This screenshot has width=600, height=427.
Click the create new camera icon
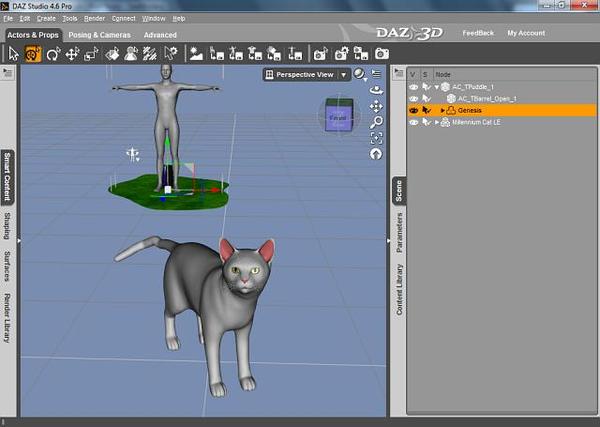(x=321, y=54)
